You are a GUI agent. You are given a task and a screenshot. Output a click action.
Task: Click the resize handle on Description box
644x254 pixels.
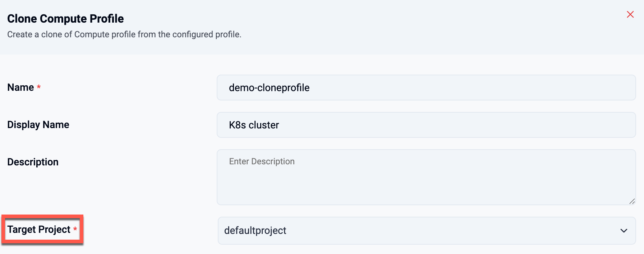pos(633,201)
